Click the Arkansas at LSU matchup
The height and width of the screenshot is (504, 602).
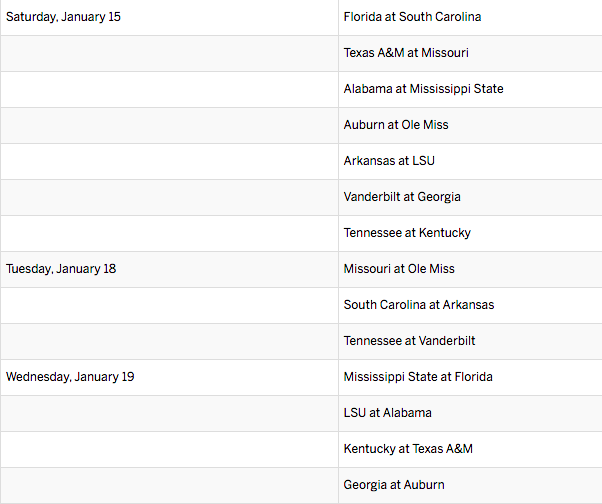[389, 161]
